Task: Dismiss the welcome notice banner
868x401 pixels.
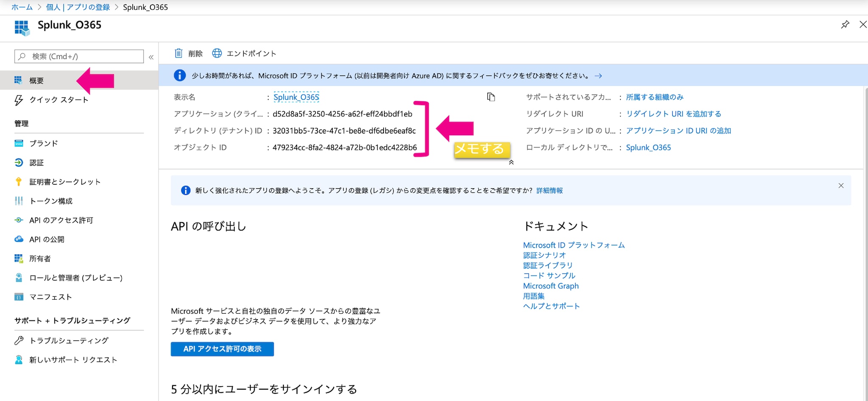Action: [x=841, y=186]
